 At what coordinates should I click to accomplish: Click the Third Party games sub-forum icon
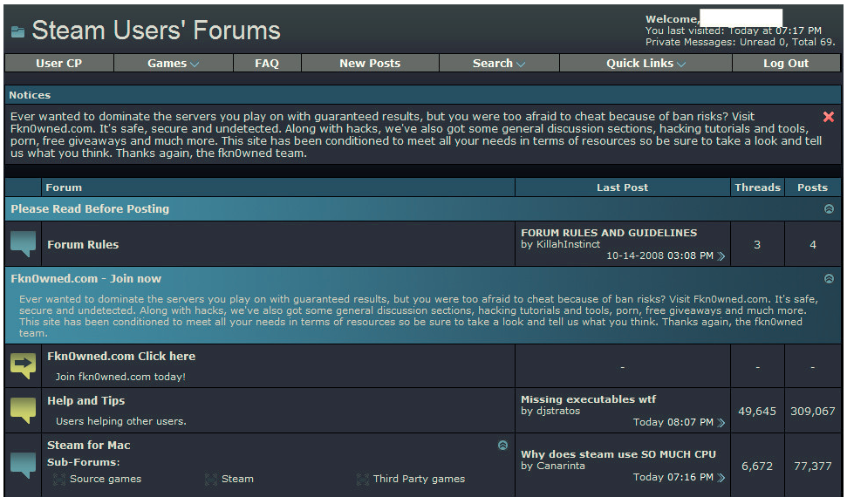(x=363, y=480)
